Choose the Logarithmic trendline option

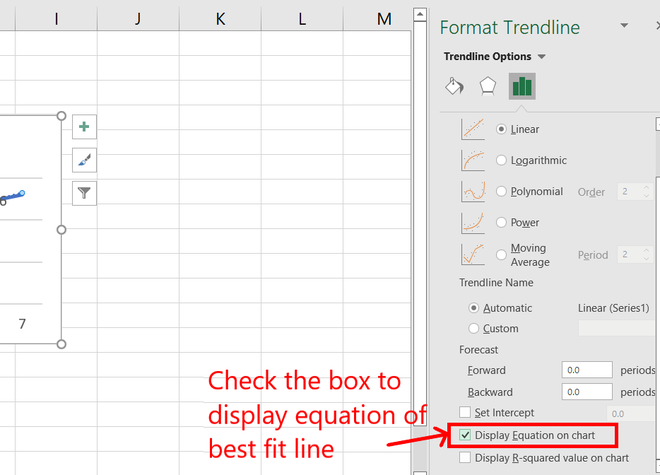coord(501,160)
